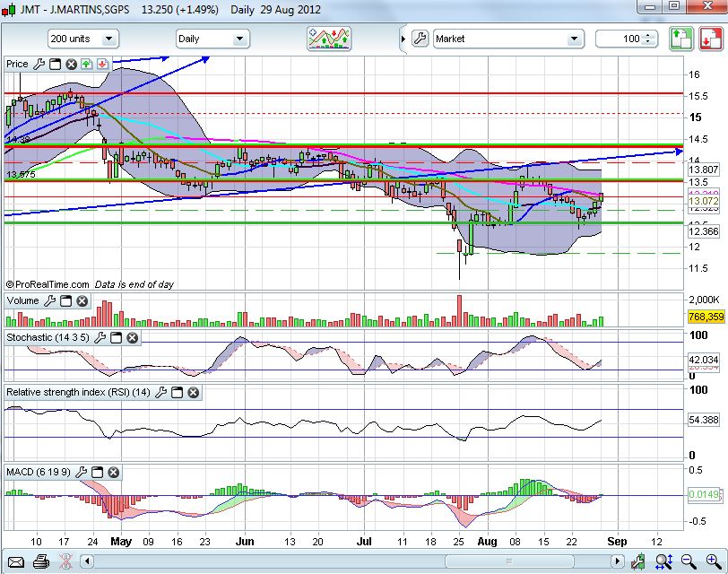Screen dimensions: 728x574
Task: Click the Jul label on time axis
Action: tap(365, 542)
